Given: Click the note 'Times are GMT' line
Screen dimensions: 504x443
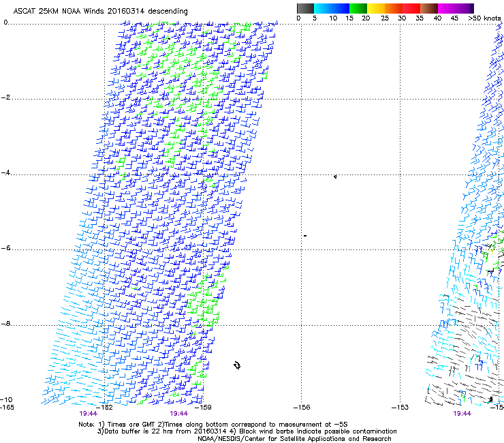Looking at the screenshot, I should [213, 425].
